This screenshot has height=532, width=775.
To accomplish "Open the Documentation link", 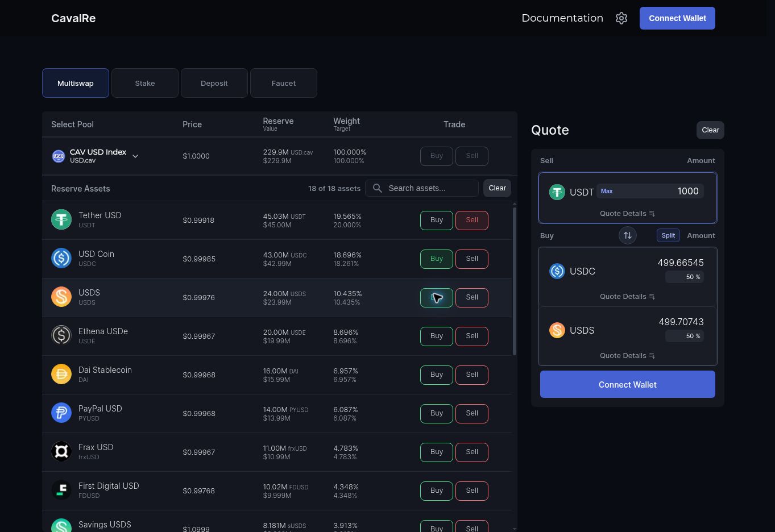I will point(562,18).
